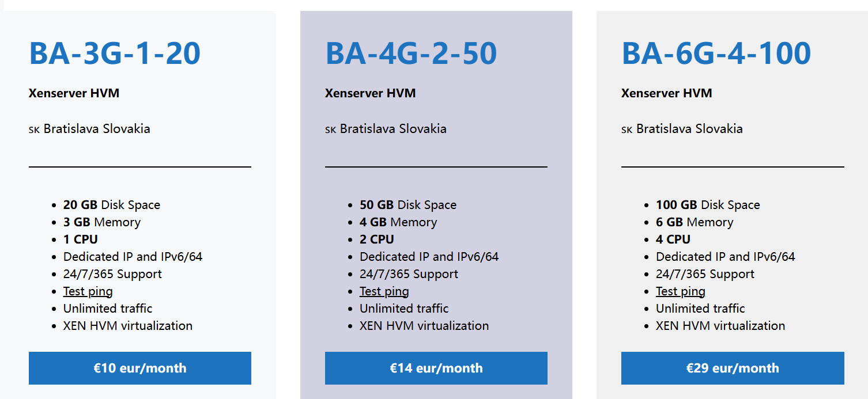Click the 6 GB Memory list item

pyautogui.click(x=695, y=222)
